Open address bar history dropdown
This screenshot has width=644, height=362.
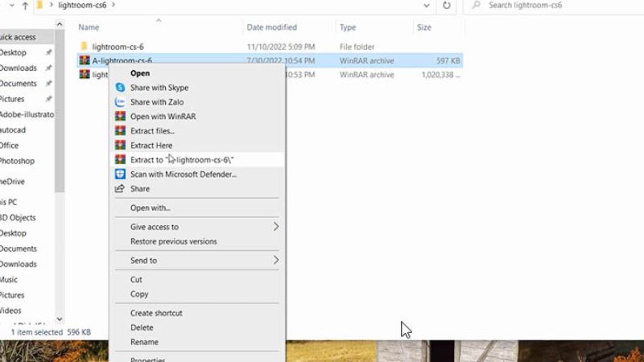pyautogui.click(x=427, y=6)
